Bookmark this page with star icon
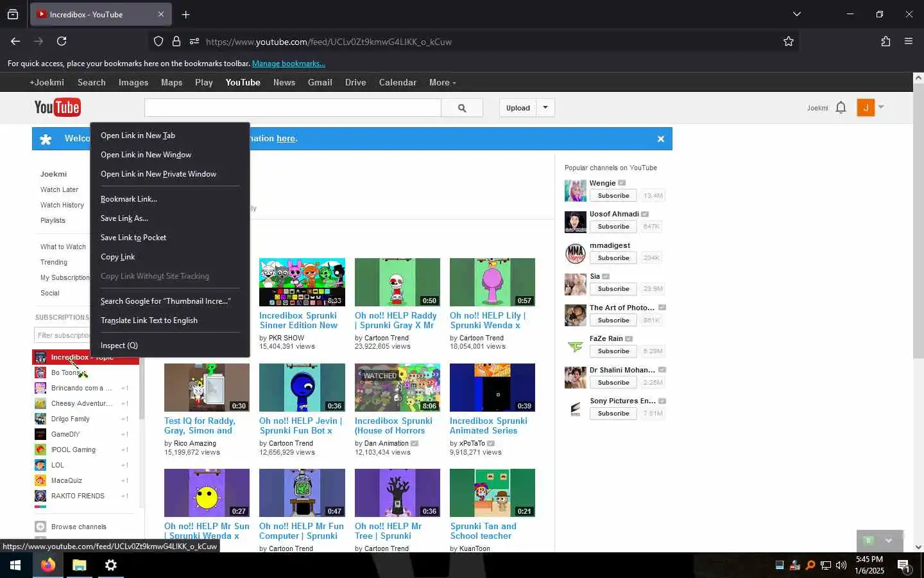The height and width of the screenshot is (578, 924). pos(789,41)
